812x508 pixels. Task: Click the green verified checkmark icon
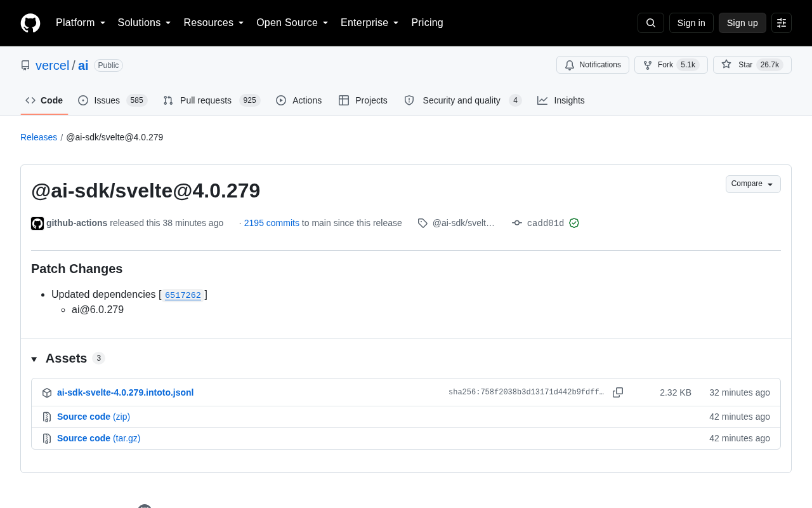click(x=574, y=223)
